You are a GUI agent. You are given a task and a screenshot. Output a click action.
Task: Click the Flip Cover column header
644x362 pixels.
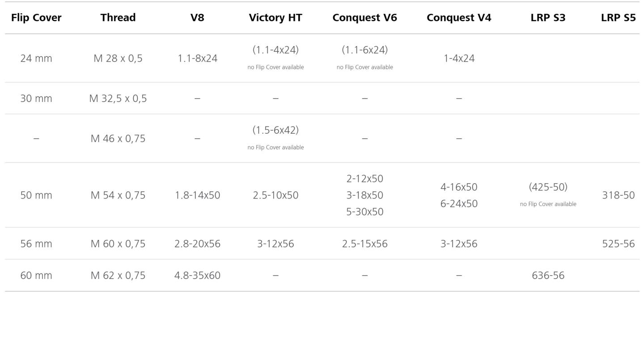(x=36, y=18)
